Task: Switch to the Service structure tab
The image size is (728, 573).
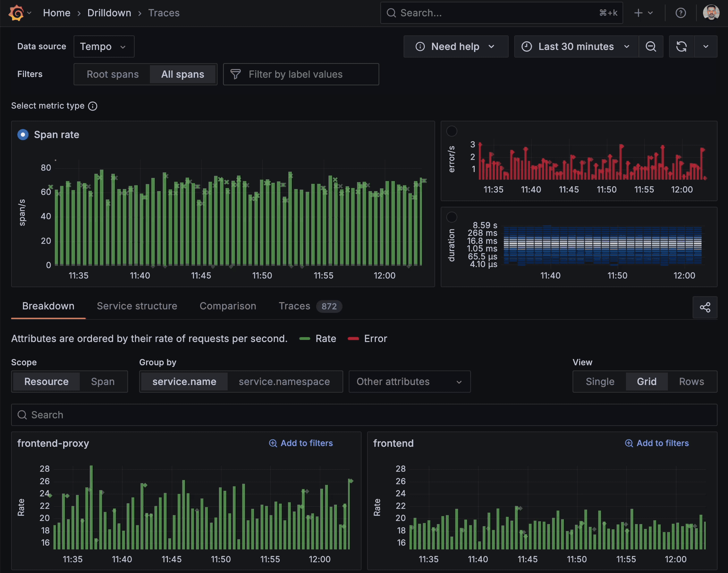Action: click(137, 306)
